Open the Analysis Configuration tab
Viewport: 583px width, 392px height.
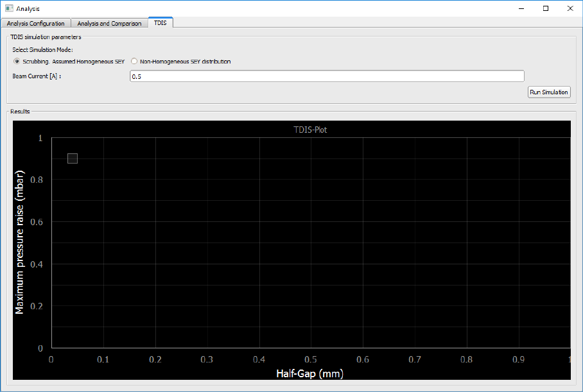pos(36,23)
